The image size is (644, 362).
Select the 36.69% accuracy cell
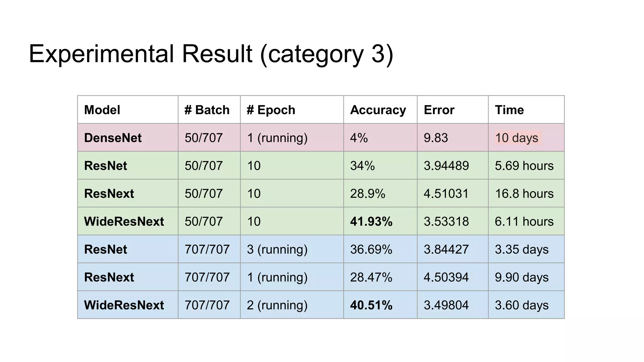click(371, 250)
